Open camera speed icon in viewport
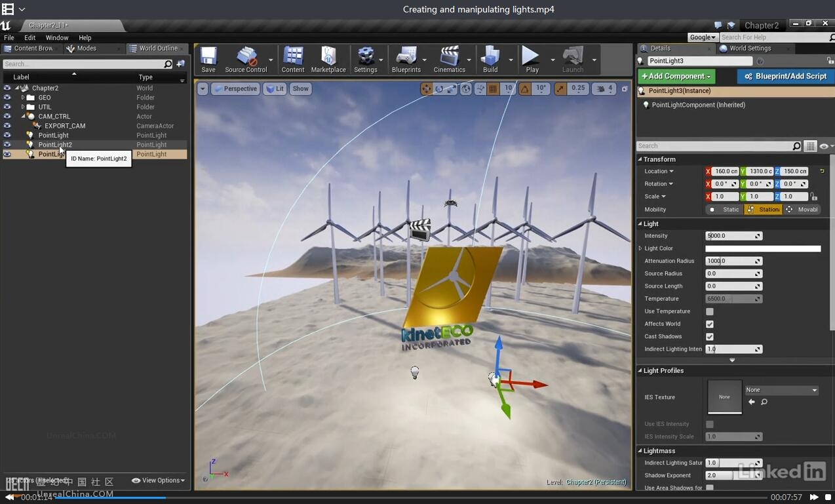Viewport: 835px width, 504px height. tap(600, 88)
